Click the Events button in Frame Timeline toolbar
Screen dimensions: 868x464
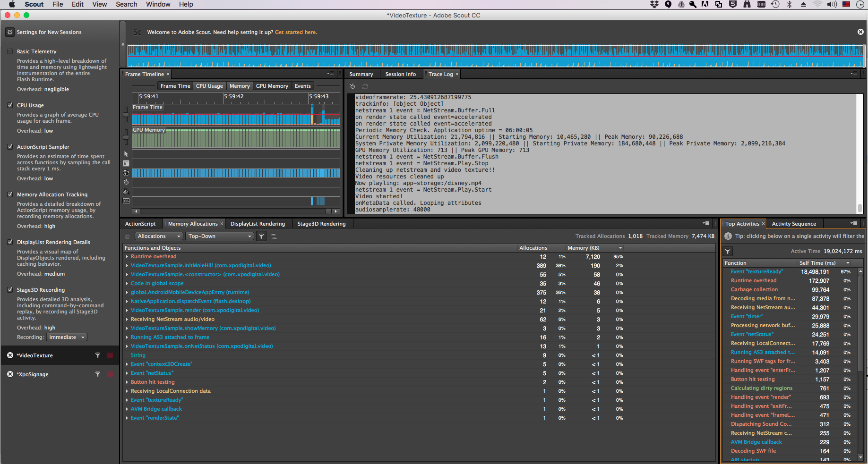302,85
